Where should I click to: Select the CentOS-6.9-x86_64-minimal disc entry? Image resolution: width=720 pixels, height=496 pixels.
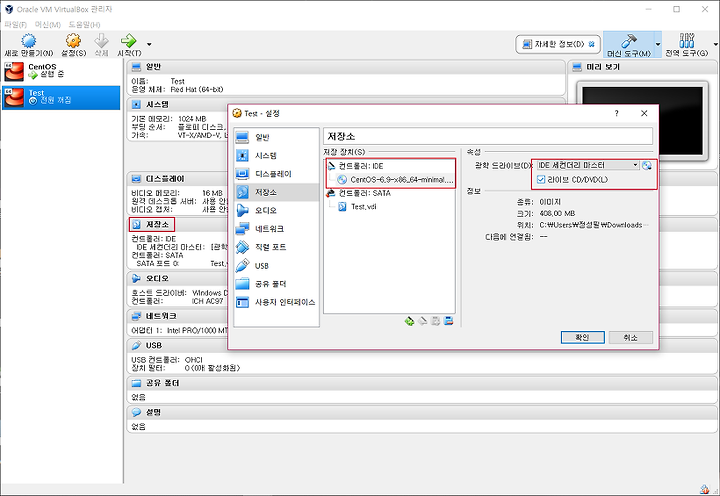pyautogui.click(x=395, y=180)
